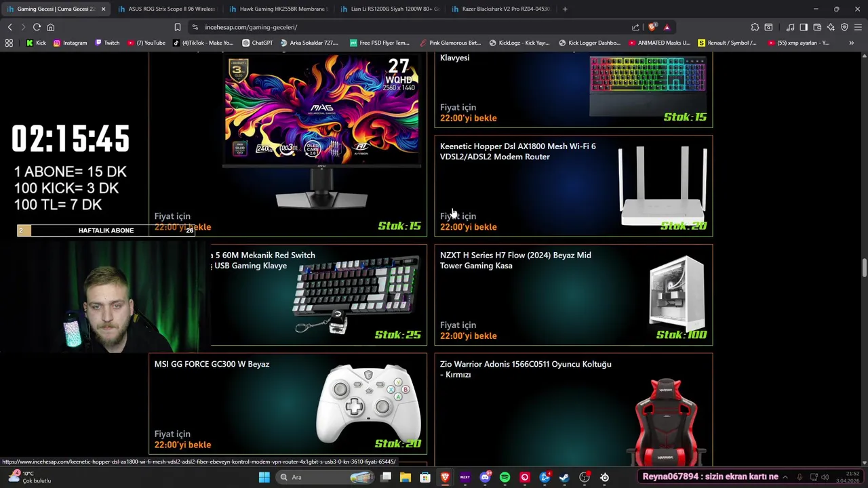Share the page with the share icon
Viewport: 868px width, 488px height.
(635, 27)
